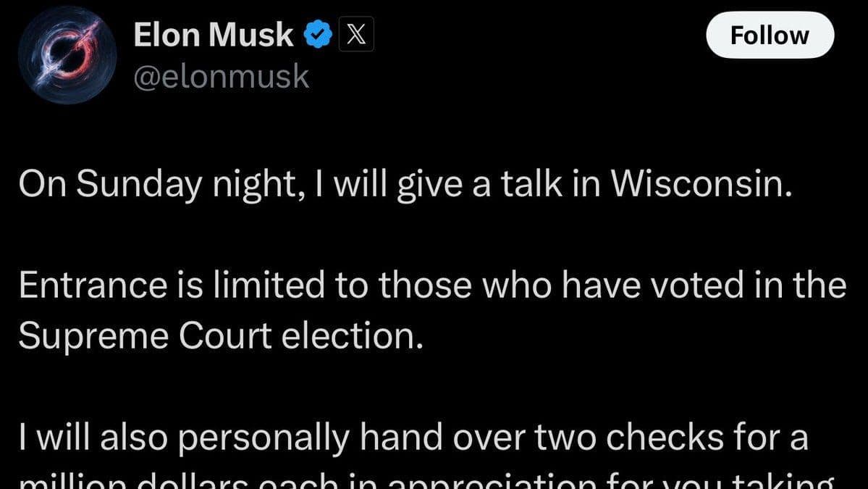This screenshot has width=868, height=489.
Task: Click the @elonmusk username text
Action: tap(222, 75)
